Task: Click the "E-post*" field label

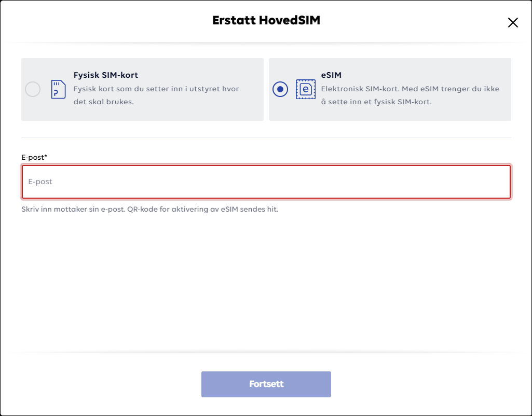Action: pos(34,157)
